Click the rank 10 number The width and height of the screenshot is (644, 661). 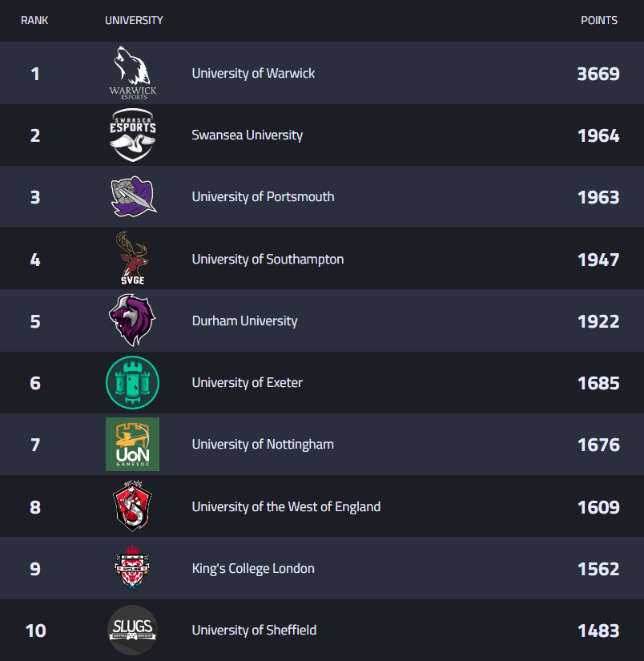[35, 631]
